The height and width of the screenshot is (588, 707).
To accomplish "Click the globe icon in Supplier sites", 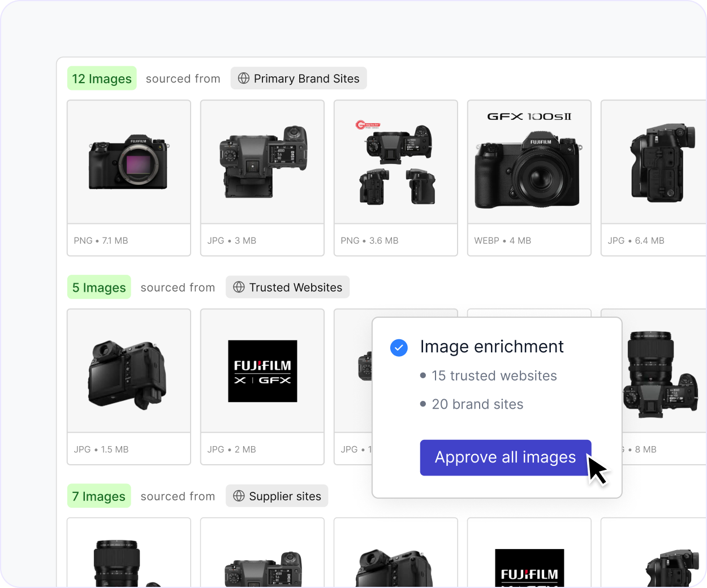I will (239, 496).
